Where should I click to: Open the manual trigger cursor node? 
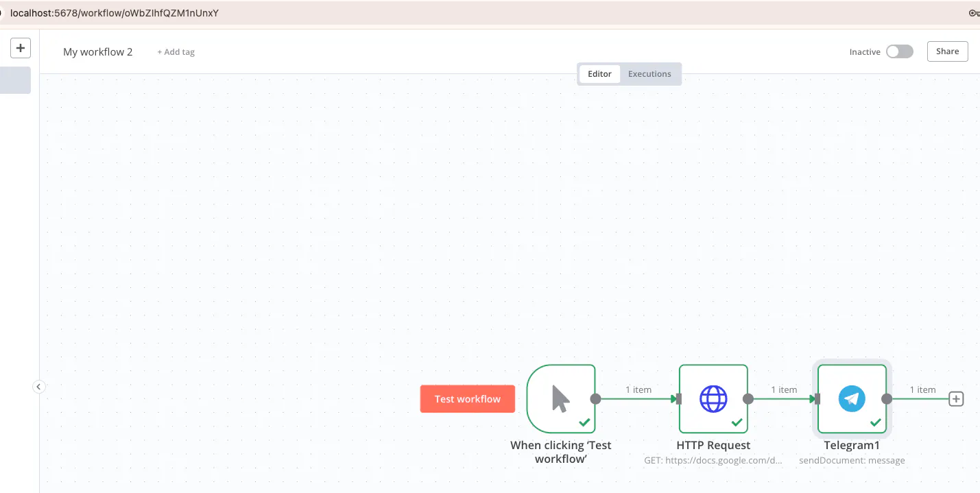[x=561, y=398]
